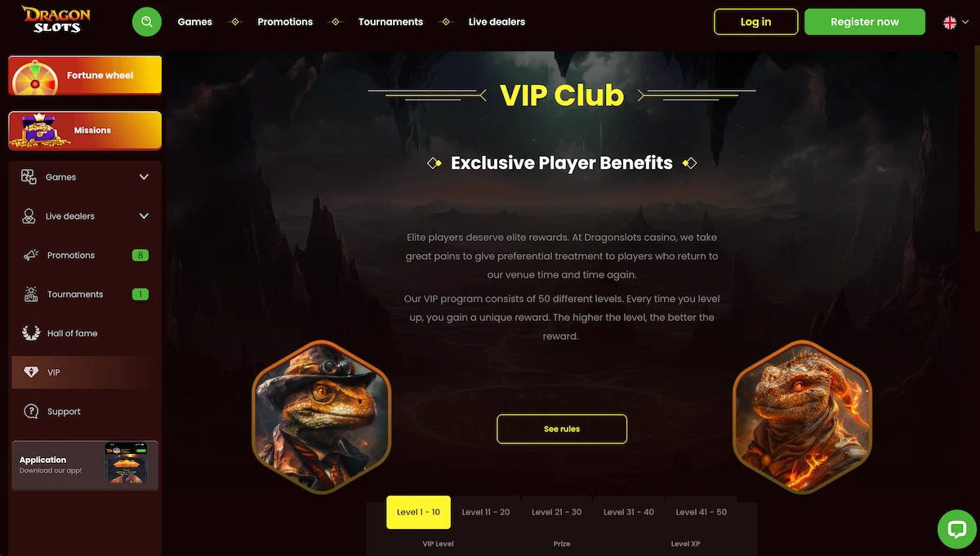Expand the Games sidebar chevron
The image size is (980, 556).
point(145,177)
